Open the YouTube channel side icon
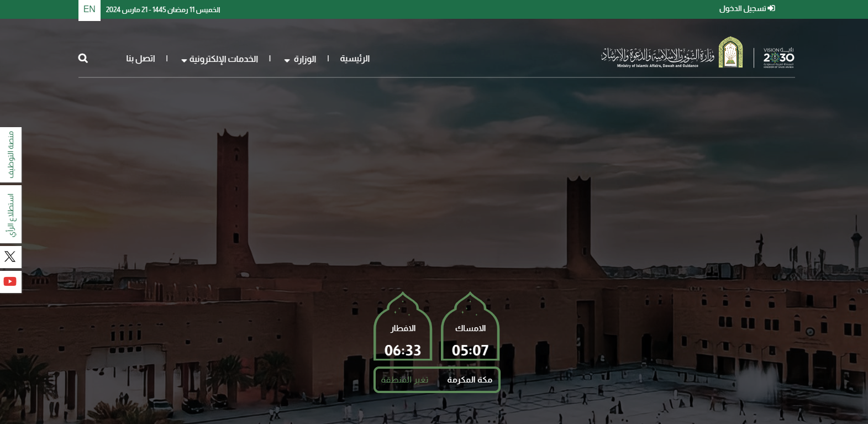This screenshot has height=424, width=868. (10, 281)
